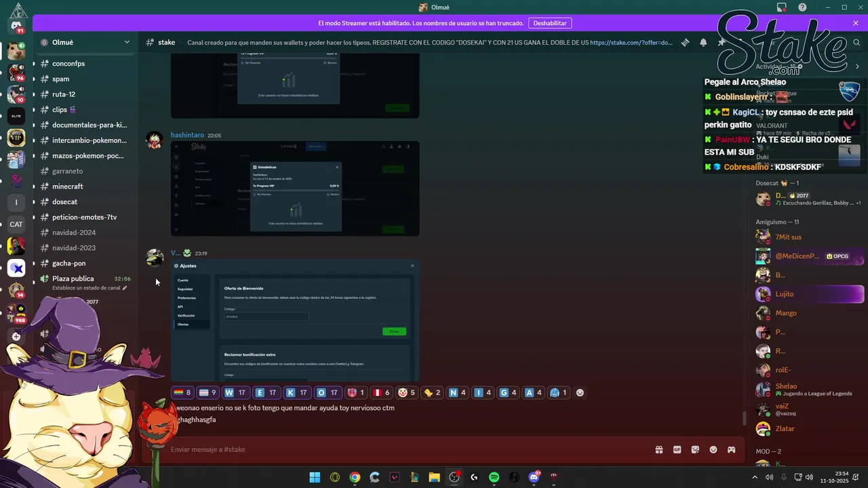
Task: Open Discord from the taskbar
Action: tap(534, 477)
